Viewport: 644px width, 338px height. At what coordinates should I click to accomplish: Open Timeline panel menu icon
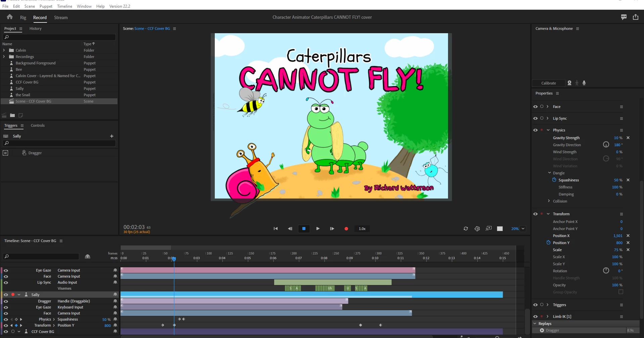pos(61,241)
